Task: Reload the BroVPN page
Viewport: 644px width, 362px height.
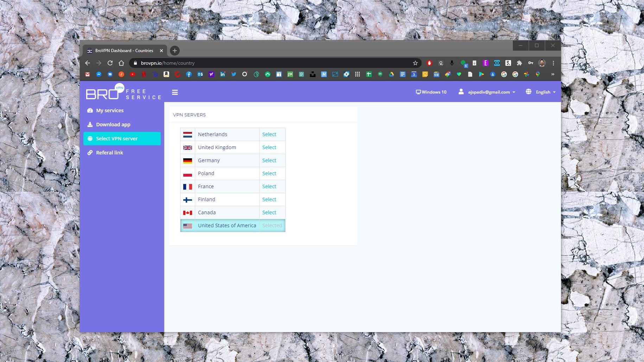Action: (x=110, y=63)
